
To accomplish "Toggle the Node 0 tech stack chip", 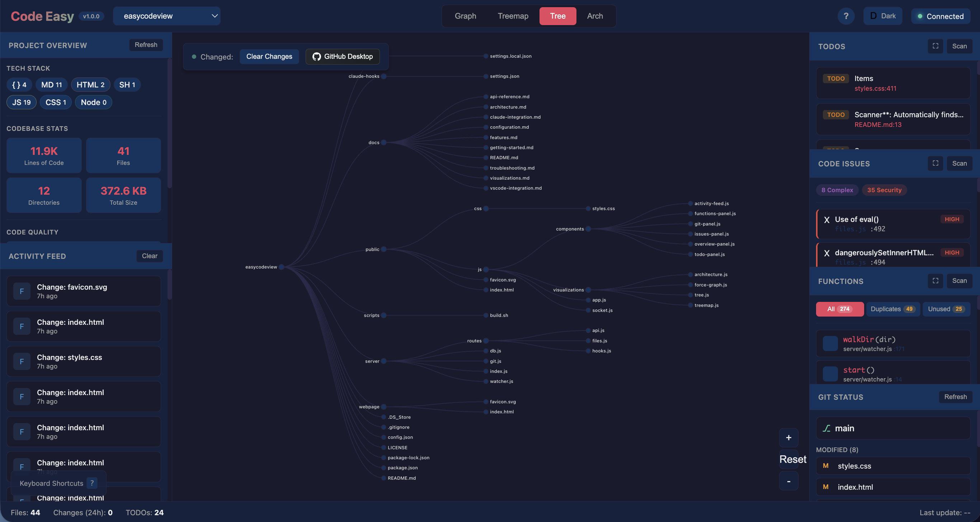I will 94,102.
